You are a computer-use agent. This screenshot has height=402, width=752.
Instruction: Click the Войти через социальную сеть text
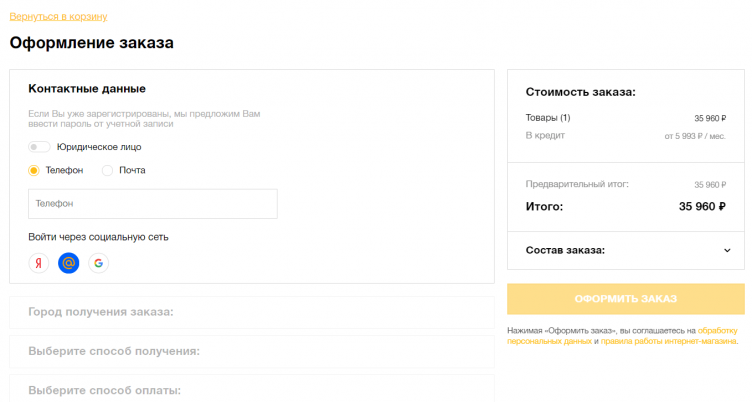[98, 237]
